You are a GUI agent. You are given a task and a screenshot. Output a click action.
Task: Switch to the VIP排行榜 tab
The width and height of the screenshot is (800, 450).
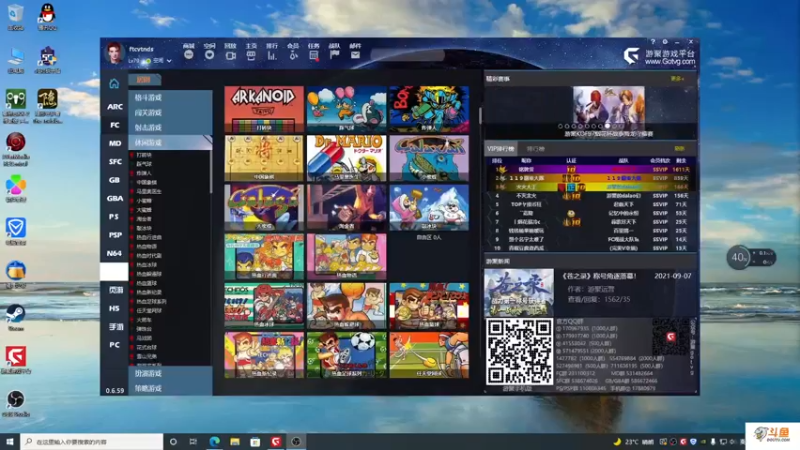501,149
